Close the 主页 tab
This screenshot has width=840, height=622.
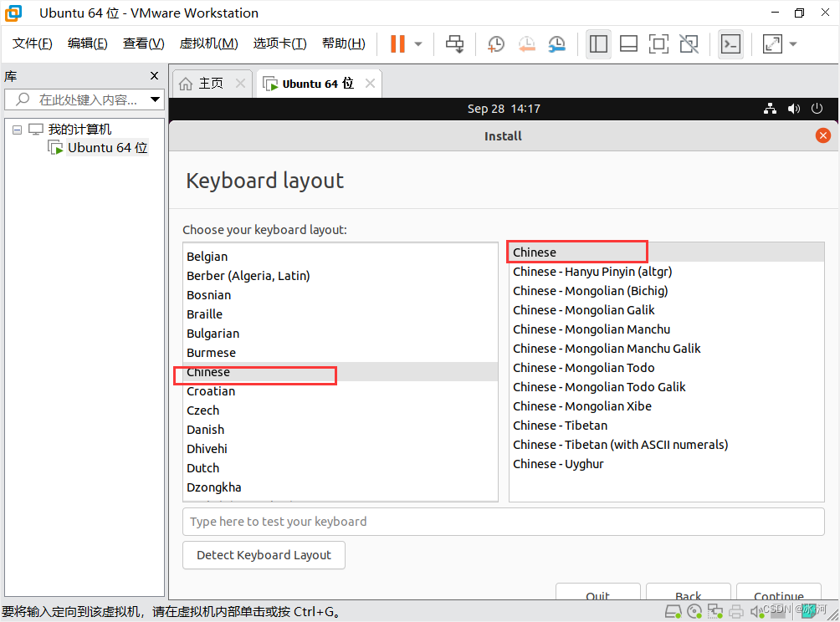pyautogui.click(x=240, y=84)
